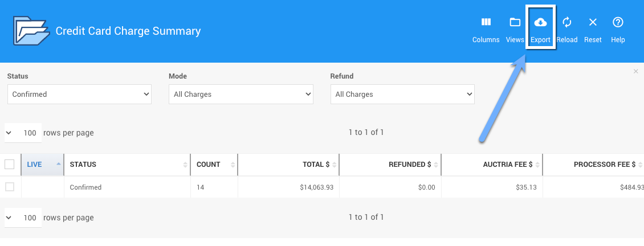This screenshot has width=644, height=246.
Task: Open bottom rows per page selector
Action: click(23, 218)
